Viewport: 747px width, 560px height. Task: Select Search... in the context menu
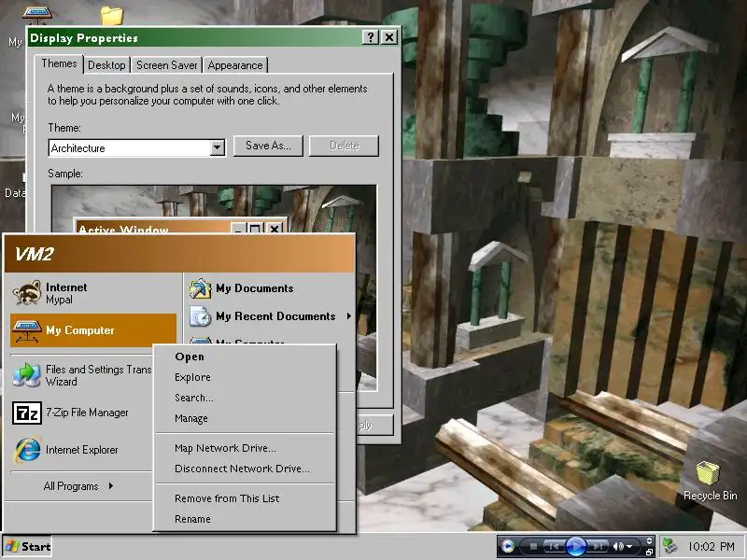(x=245, y=398)
